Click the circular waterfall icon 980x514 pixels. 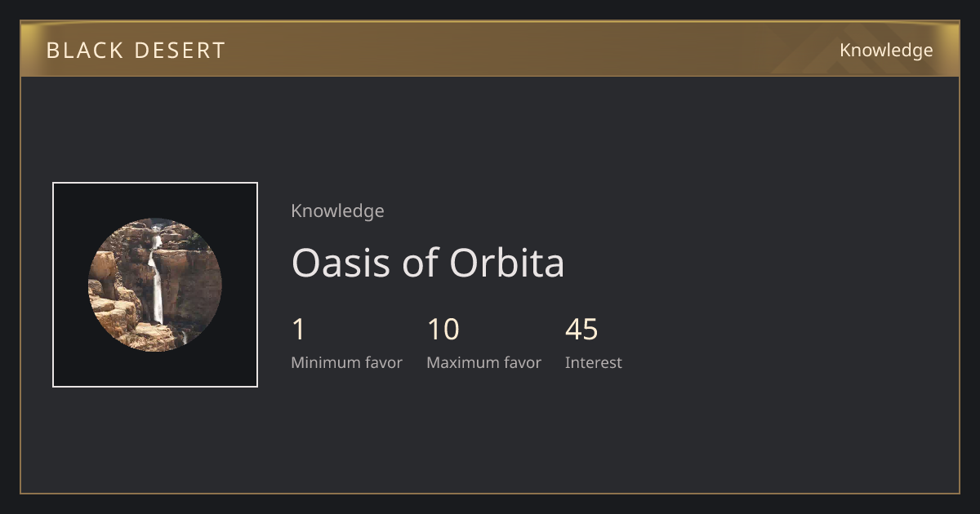click(x=155, y=285)
